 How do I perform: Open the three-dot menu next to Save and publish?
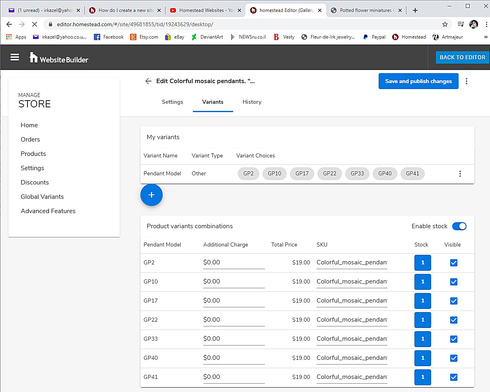coord(466,81)
